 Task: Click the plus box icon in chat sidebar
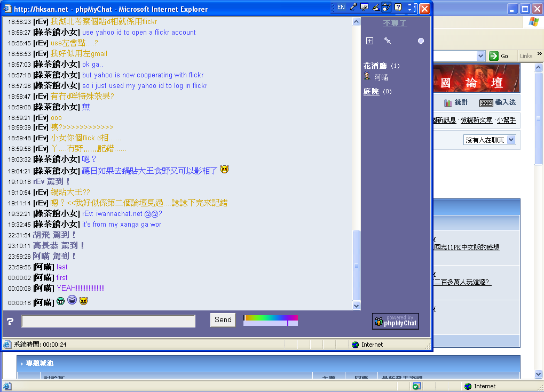tap(370, 41)
